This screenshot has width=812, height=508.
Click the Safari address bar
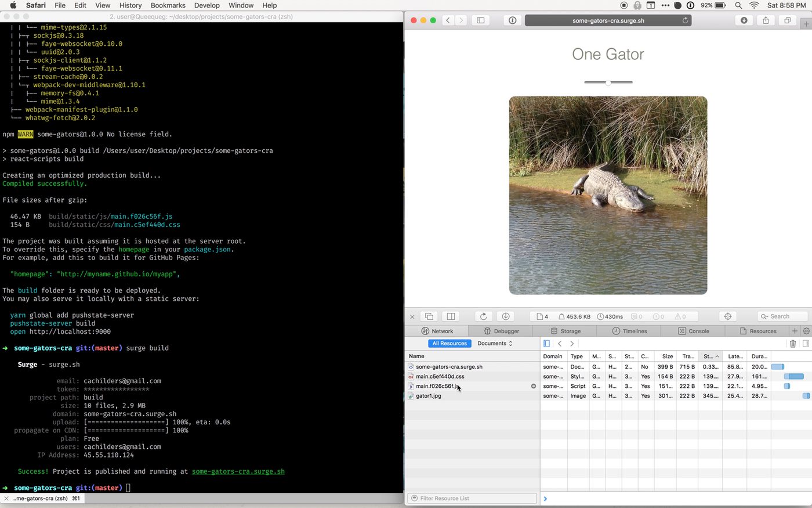(x=608, y=20)
